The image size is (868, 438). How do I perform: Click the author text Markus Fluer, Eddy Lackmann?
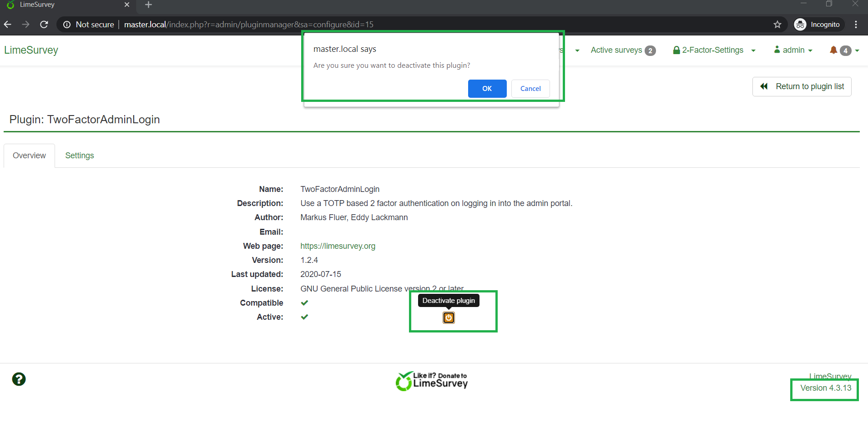click(x=354, y=217)
